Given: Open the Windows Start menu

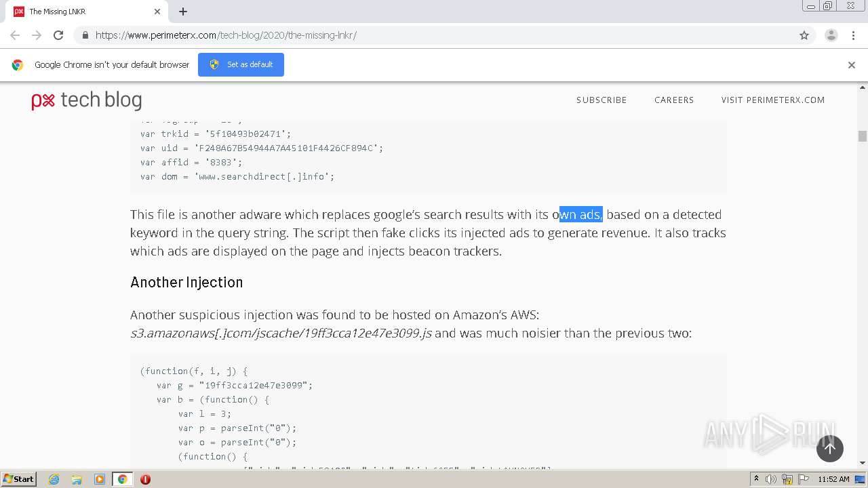Looking at the screenshot, I should pos(18,479).
